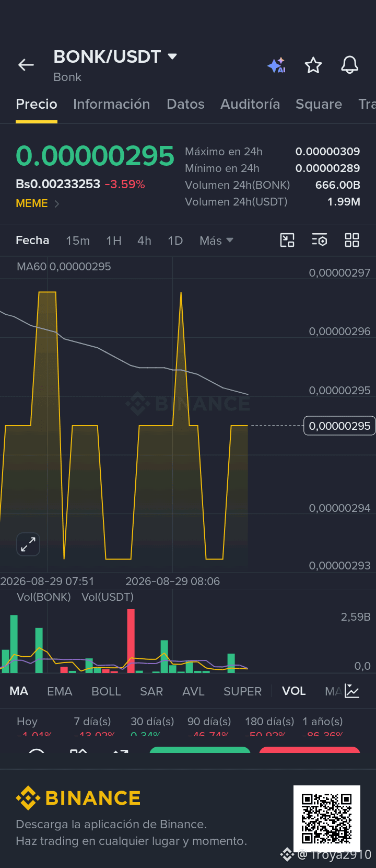Enable the MA indicator
376x868 pixels.
click(x=19, y=691)
